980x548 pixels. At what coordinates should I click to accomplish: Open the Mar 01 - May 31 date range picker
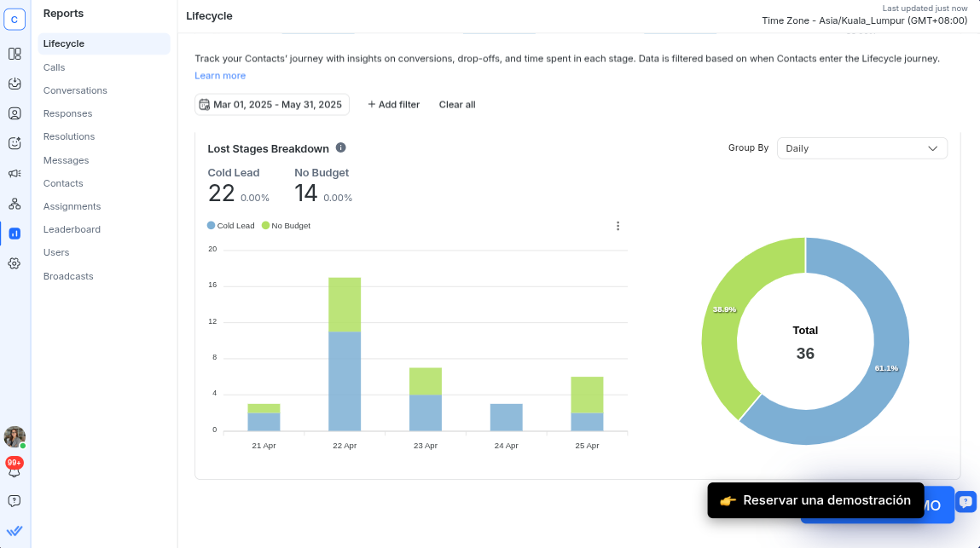point(272,104)
